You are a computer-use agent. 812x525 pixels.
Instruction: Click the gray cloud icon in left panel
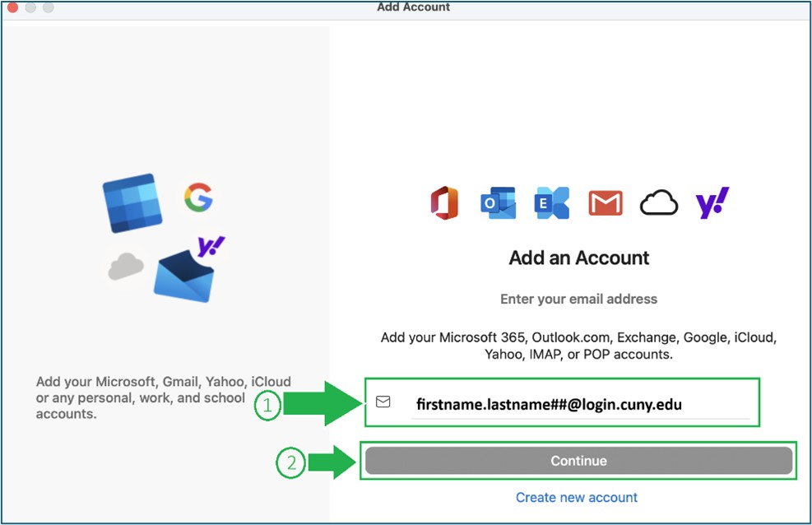pos(125,266)
